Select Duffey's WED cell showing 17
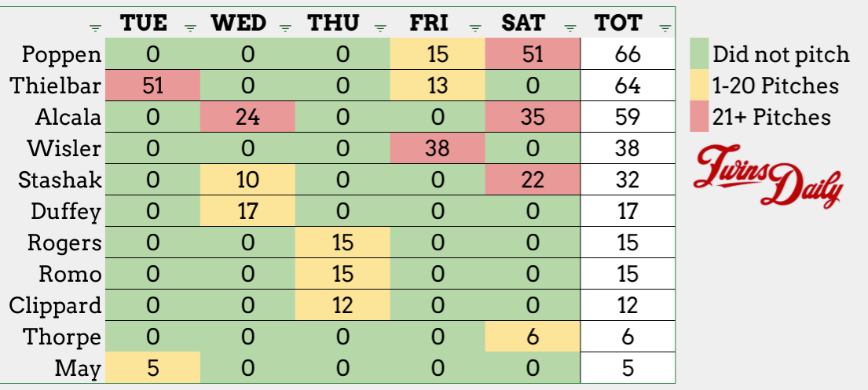 coord(247,211)
